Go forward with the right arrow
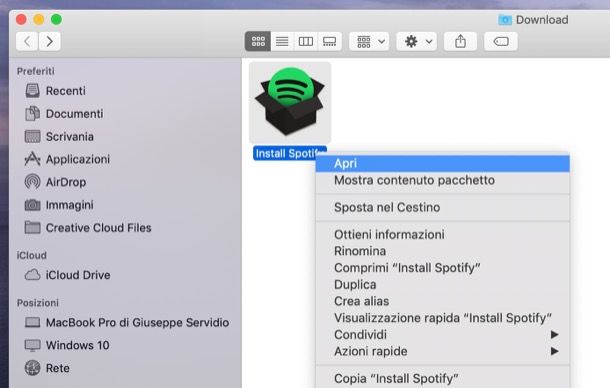This screenshot has width=610, height=388. pyautogui.click(x=49, y=41)
